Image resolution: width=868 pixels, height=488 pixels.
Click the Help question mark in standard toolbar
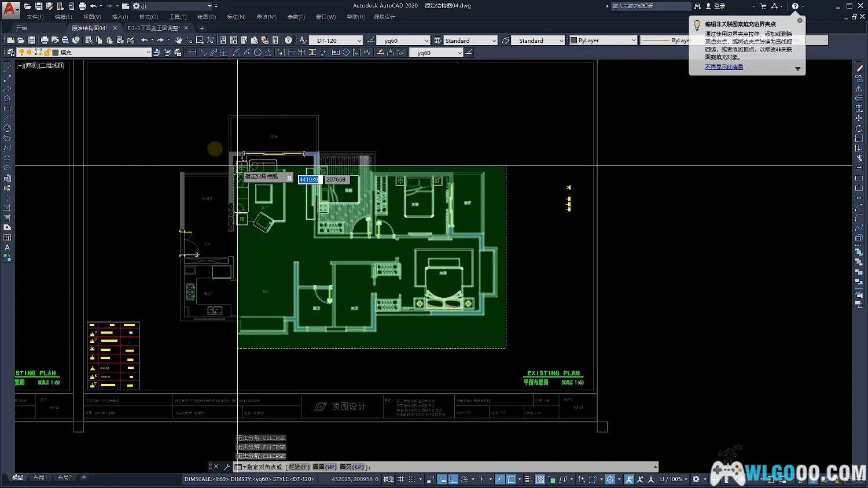click(288, 40)
